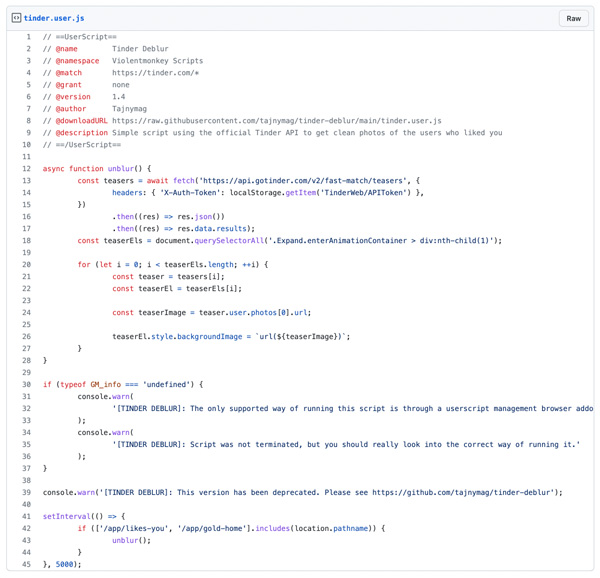The width and height of the screenshot is (600, 578).
Task: Click the raw.githubusercontent.com download URL
Action: click(x=277, y=121)
